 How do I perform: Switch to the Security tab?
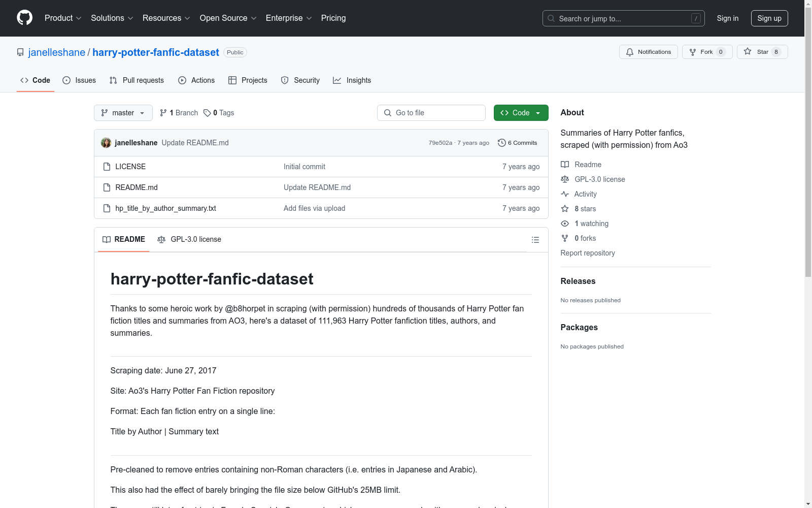click(x=300, y=80)
